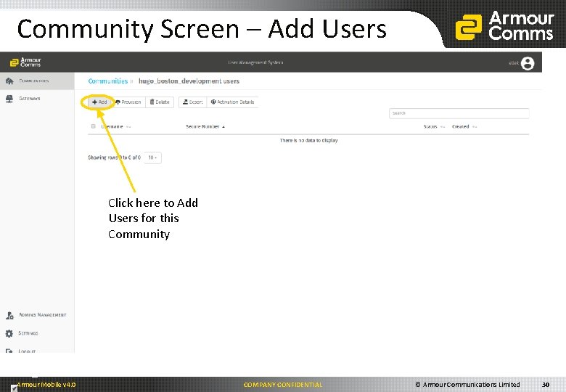Click the Export button
This screenshot has height=392, width=566.
193,102
